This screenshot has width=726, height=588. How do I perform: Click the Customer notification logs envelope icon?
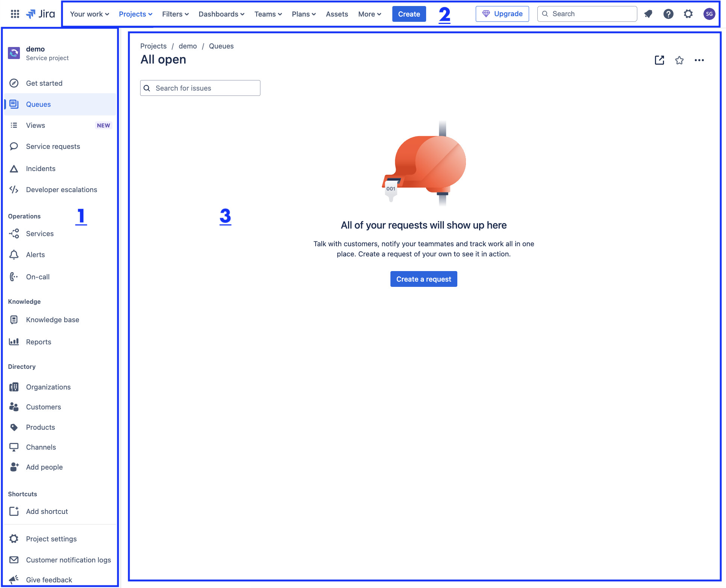coord(14,560)
